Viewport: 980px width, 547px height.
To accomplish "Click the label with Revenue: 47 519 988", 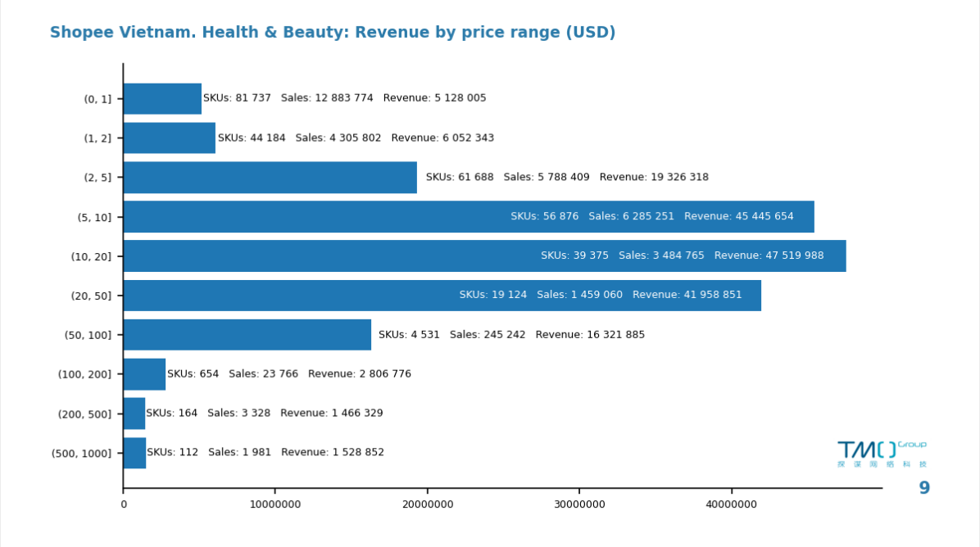I will 682,255.
